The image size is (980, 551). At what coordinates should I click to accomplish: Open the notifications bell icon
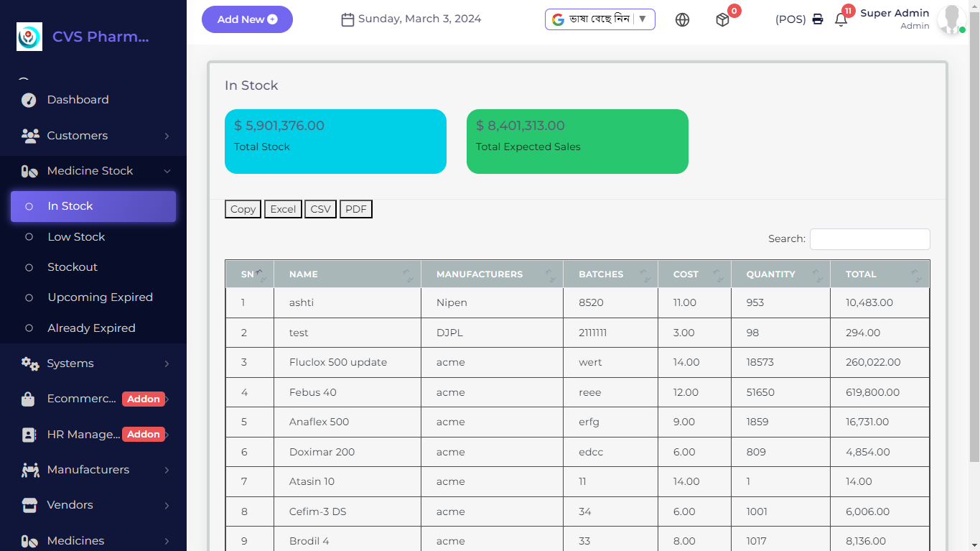[841, 20]
